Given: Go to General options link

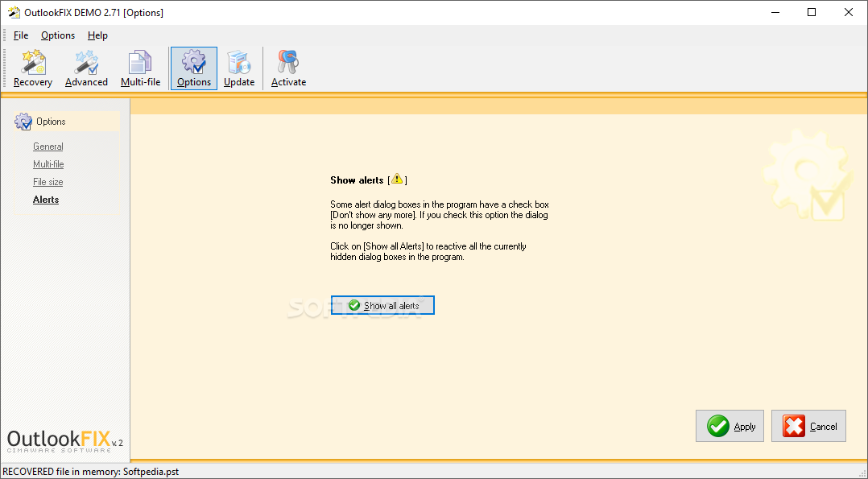Looking at the screenshot, I should (x=48, y=147).
